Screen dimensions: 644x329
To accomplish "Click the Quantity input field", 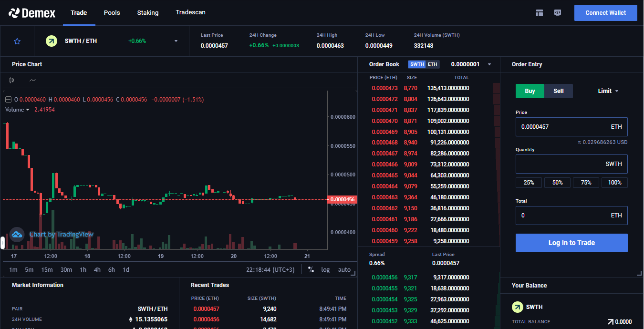I will click(x=571, y=164).
